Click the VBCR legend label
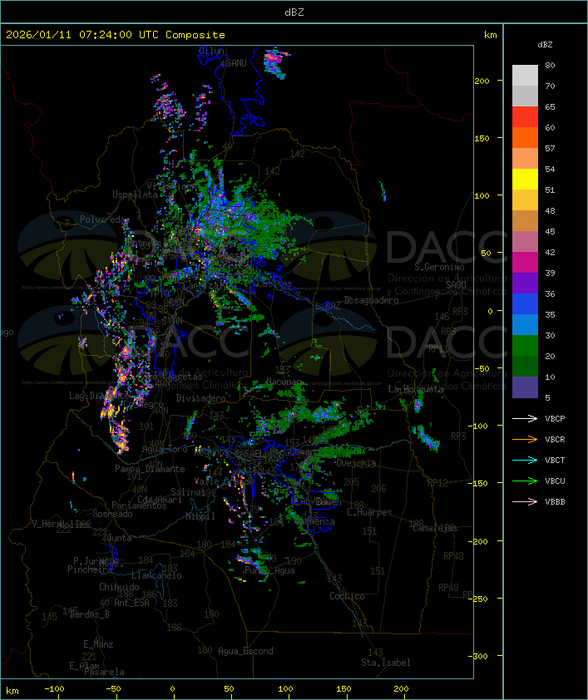588x700 pixels. click(555, 439)
